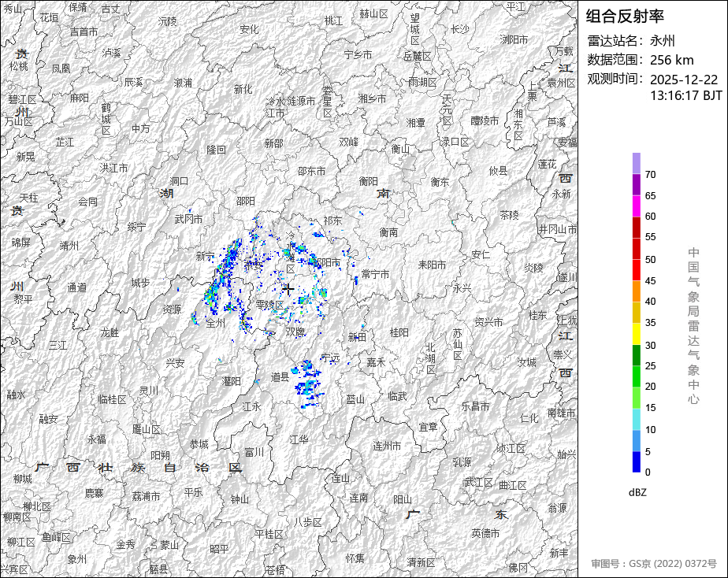Click the 武冈市 map label
The image size is (728, 578).
click(188, 220)
